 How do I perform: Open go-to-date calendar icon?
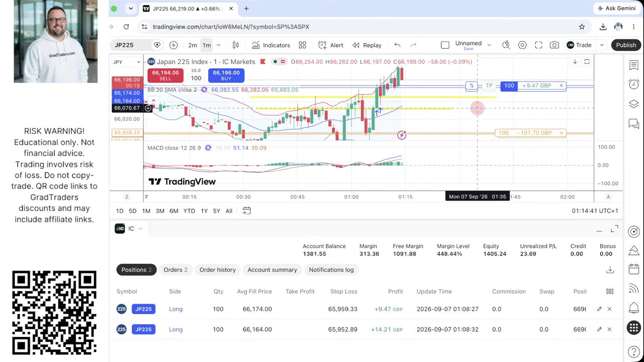click(x=247, y=211)
